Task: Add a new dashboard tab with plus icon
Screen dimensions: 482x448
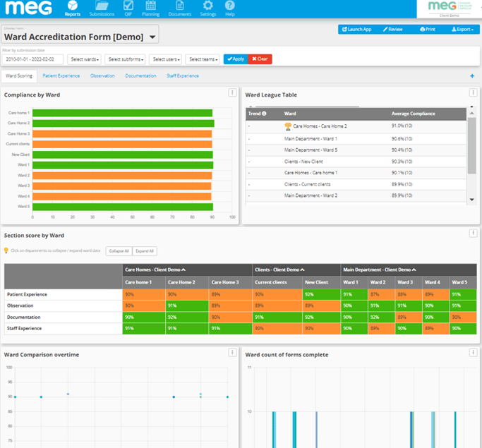Action: (x=472, y=76)
